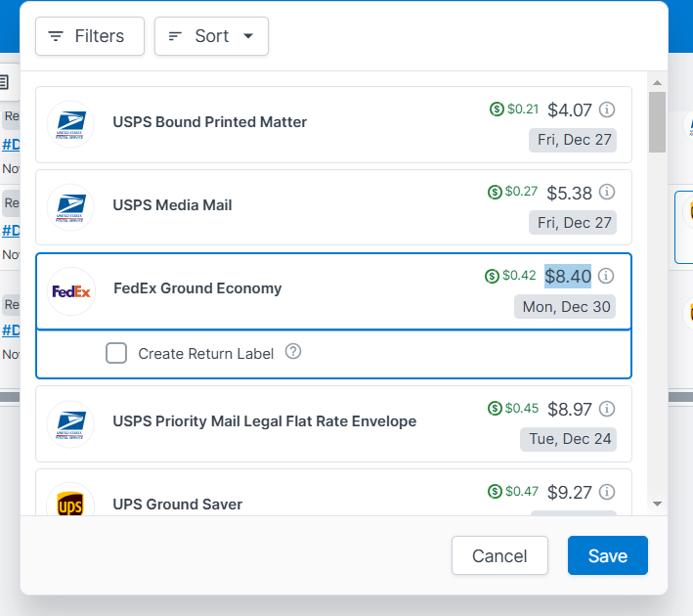This screenshot has width=693, height=616.
Task: Click the Sort dropdown arrow
Action: 248,36
